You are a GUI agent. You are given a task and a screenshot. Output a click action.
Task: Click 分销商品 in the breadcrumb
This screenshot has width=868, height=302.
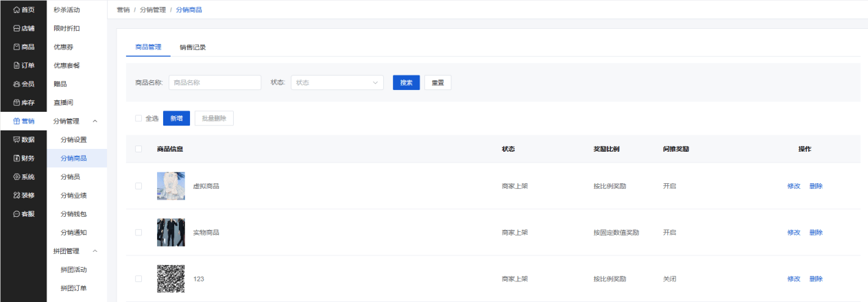189,10
